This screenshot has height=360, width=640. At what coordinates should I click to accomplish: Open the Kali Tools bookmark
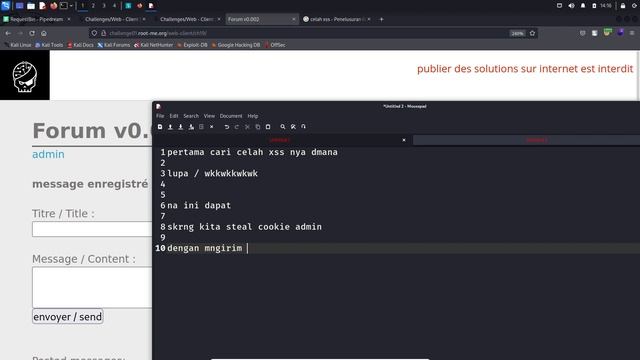[x=49, y=45]
